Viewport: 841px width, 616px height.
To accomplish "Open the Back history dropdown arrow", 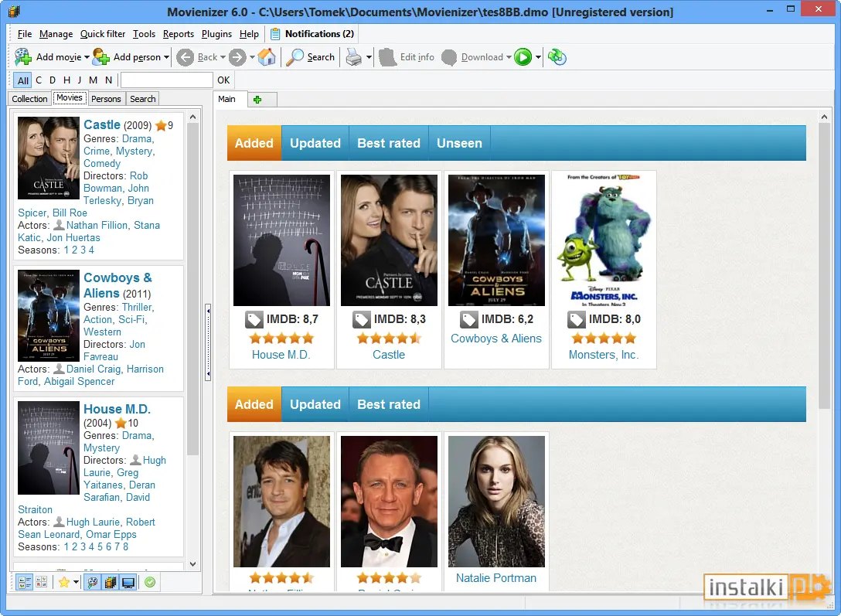I will tap(223, 57).
